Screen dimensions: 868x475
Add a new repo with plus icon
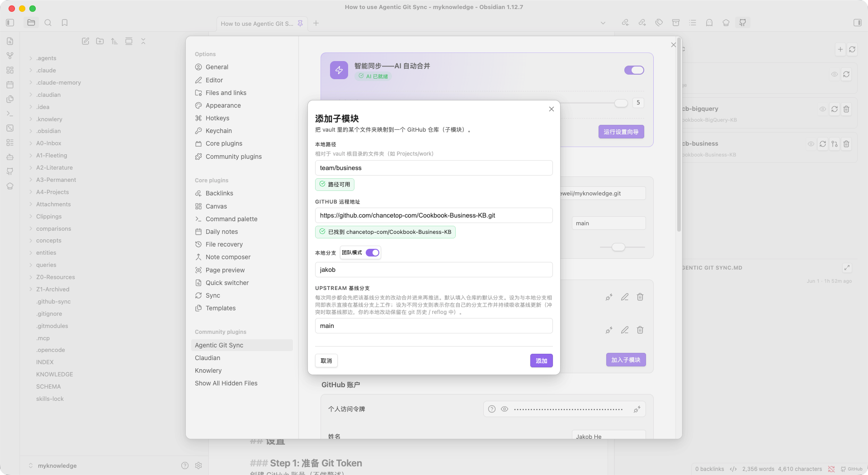(x=840, y=49)
